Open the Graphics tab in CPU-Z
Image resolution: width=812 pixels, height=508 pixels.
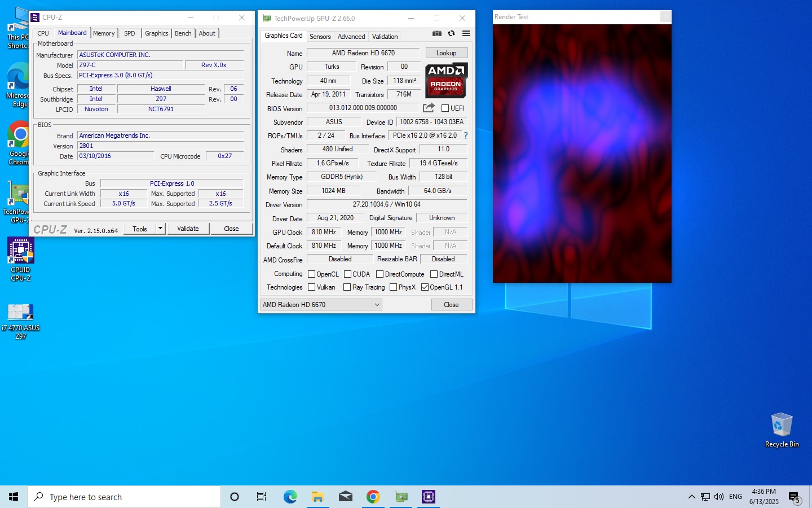point(157,33)
